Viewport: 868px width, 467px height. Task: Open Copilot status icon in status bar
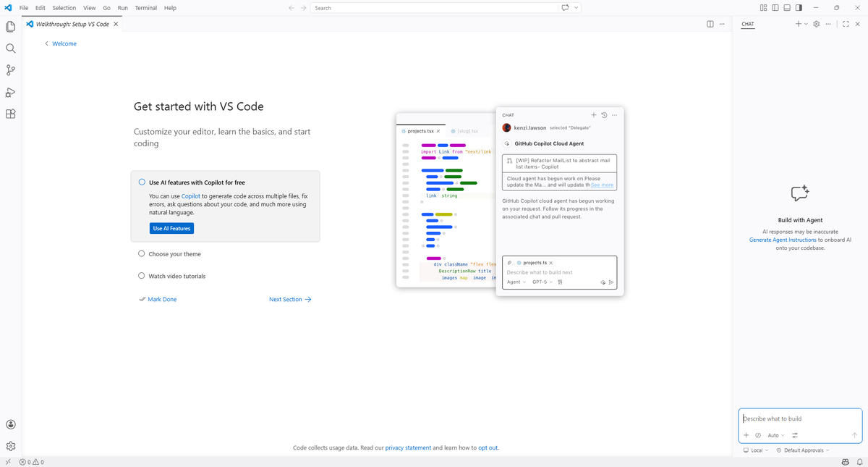click(x=846, y=462)
